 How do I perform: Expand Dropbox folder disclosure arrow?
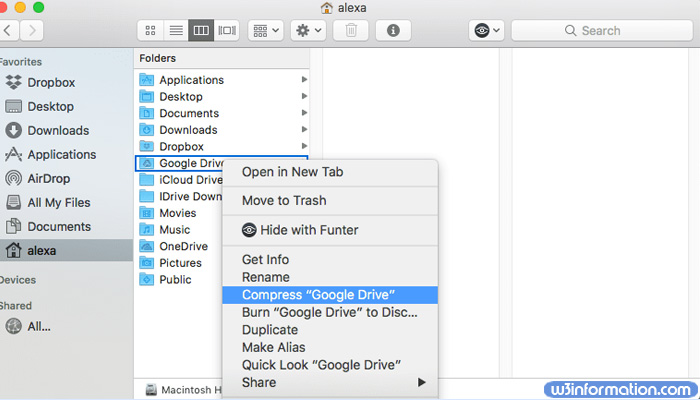[x=304, y=146]
